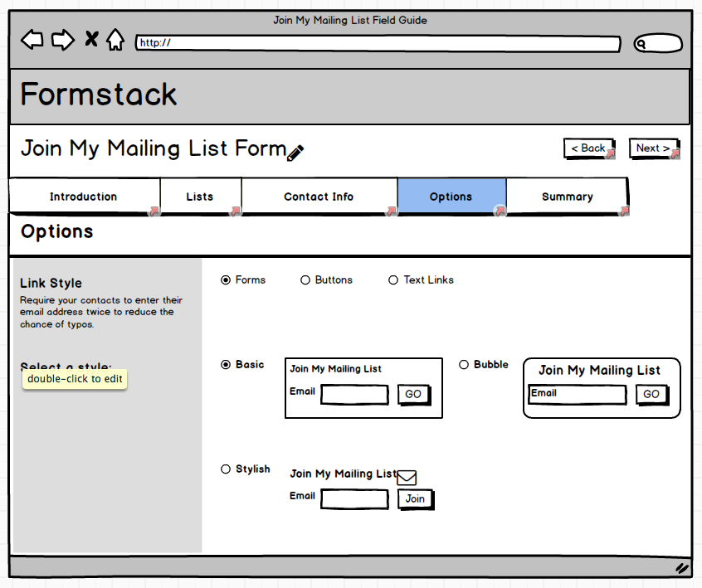Click the link arrow marker on Introduction tab
The width and height of the screenshot is (702, 588).
click(154, 211)
